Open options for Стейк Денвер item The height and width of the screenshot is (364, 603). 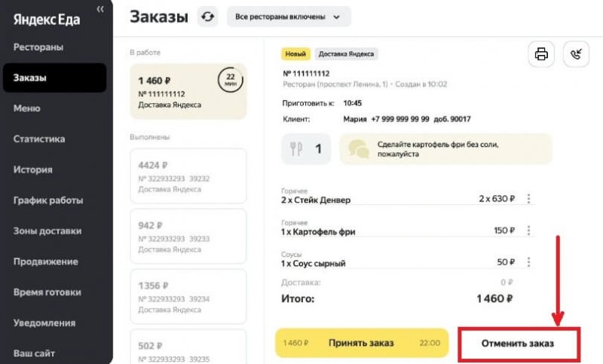pos(528,200)
